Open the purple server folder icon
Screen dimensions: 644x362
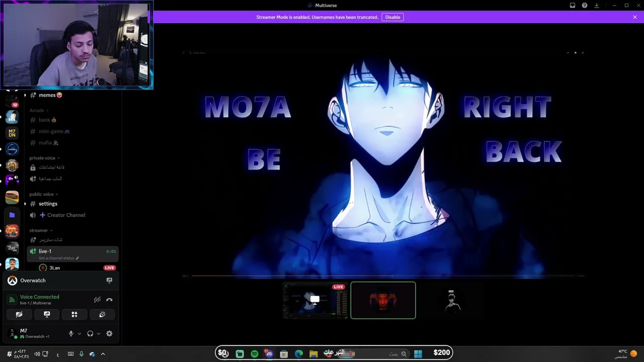12,215
